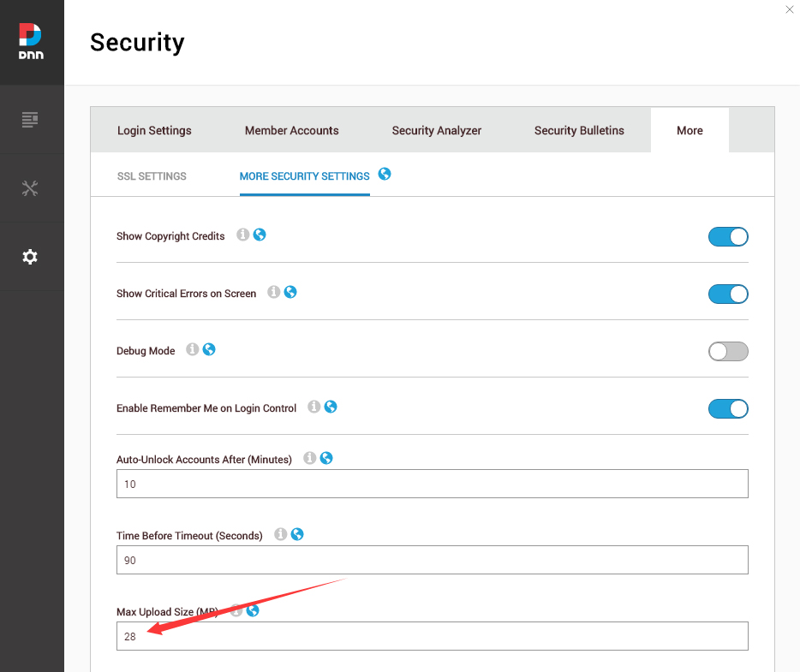This screenshot has height=672, width=800.
Task: Click info icon beside Show Copyright Credits
Action: click(243, 235)
